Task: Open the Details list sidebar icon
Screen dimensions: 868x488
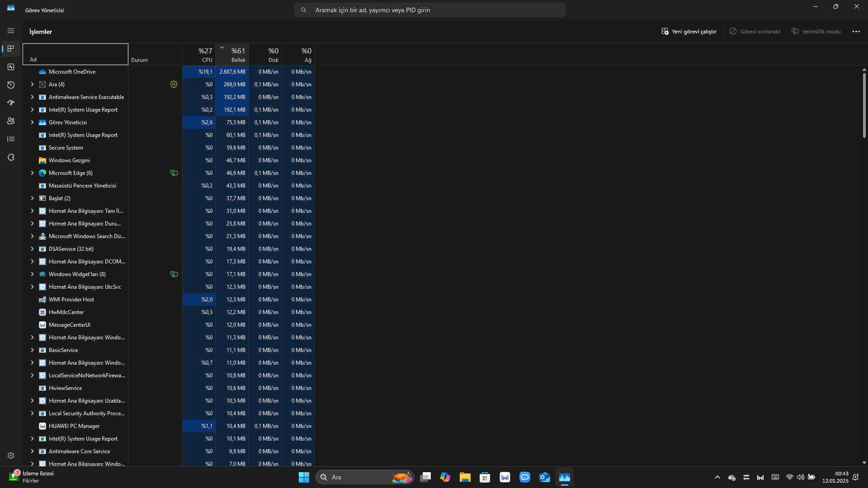Action: point(11,139)
